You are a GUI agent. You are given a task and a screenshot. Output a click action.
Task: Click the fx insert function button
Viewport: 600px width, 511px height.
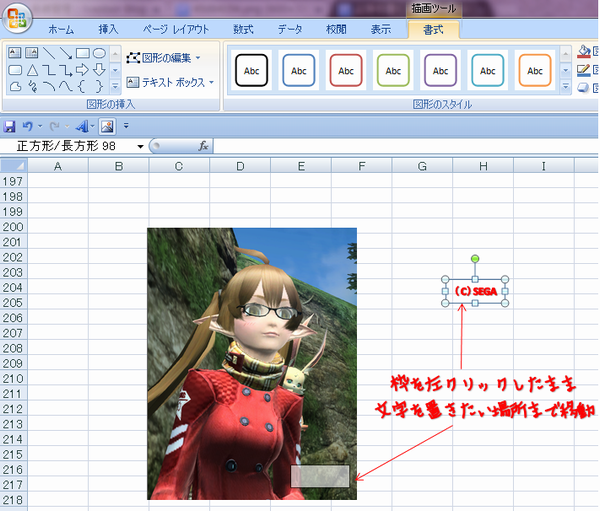pyautogui.click(x=204, y=146)
